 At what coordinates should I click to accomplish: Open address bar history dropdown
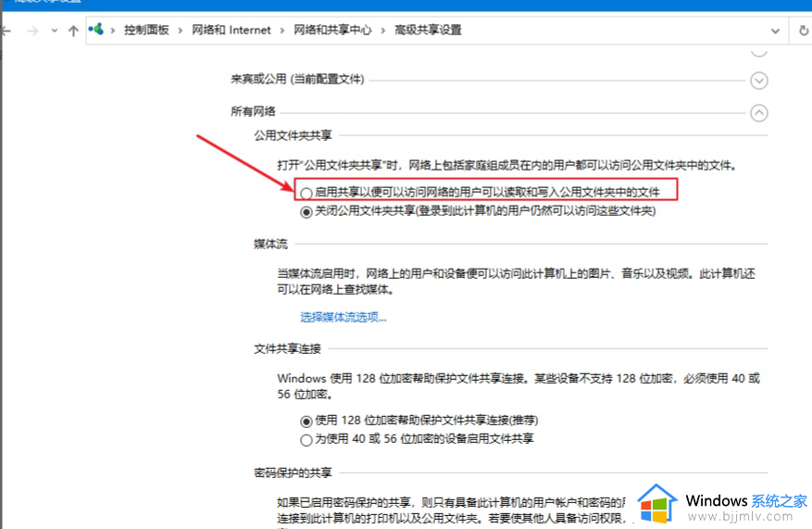(775, 31)
